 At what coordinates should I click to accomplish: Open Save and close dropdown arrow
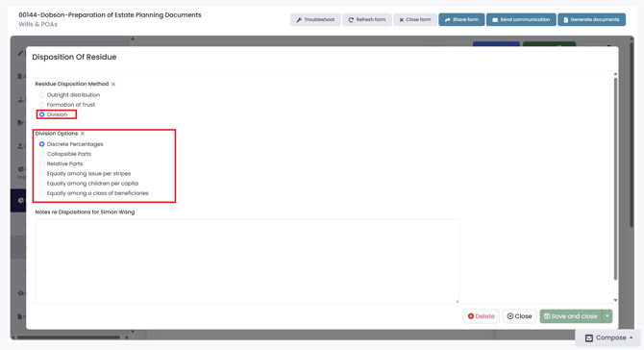[x=607, y=316]
